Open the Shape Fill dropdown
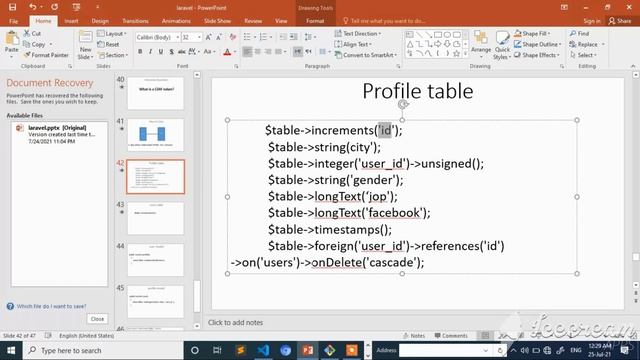 tap(532, 33)
